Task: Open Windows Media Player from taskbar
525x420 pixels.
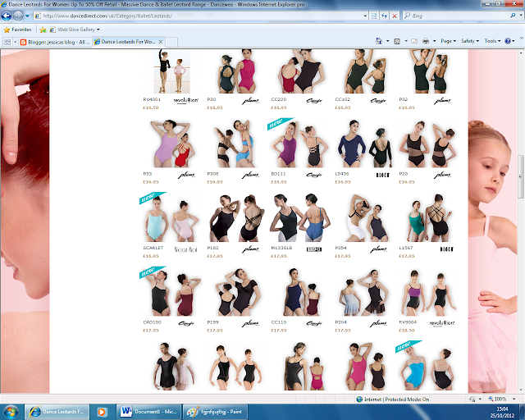Action: (x=102, y=412)
